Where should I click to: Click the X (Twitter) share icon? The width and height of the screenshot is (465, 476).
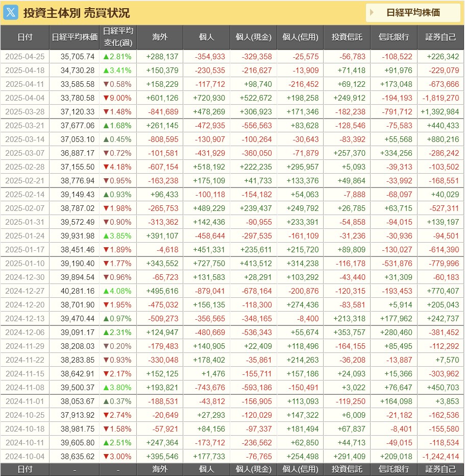[11, 13]
